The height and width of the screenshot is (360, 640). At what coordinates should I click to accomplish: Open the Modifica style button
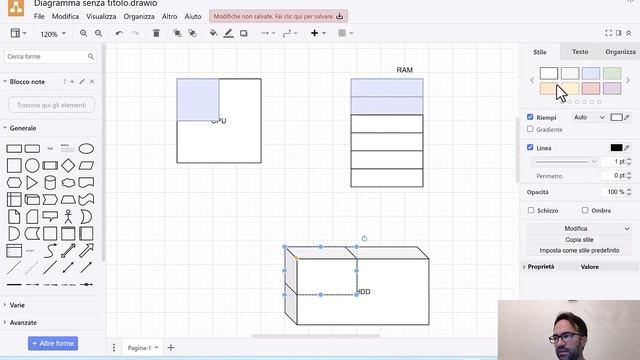click(579, 229)
